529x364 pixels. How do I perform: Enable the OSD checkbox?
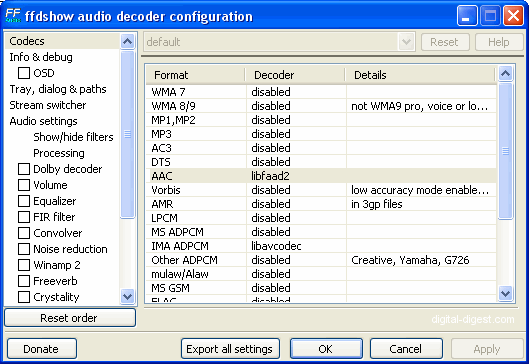[24, 73]
